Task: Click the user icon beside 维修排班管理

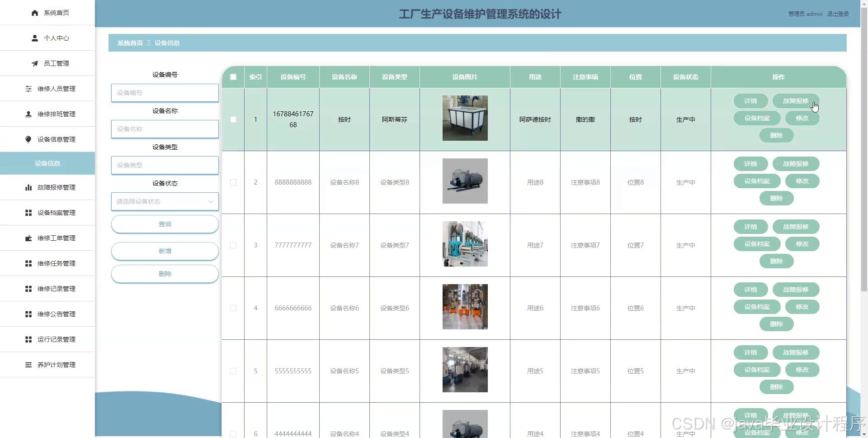Action: (28, 114)
